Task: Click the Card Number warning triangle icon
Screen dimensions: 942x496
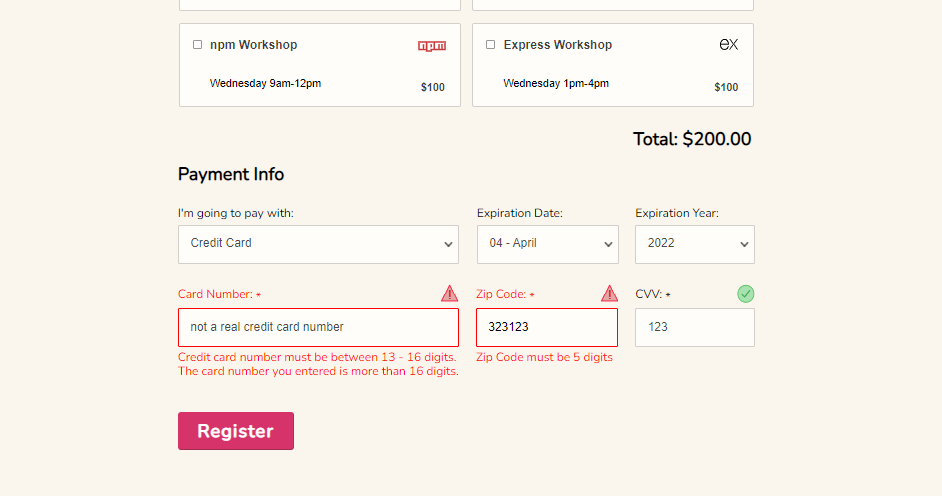Action: [450, 293]
